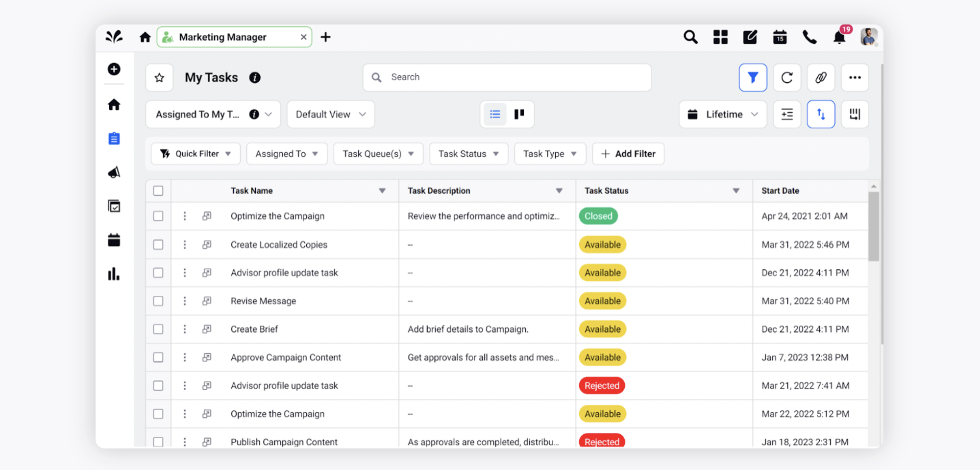Click into the Search tasks field
The width and height of the screenshot is (980, 470).
click(x=507, y=77)
